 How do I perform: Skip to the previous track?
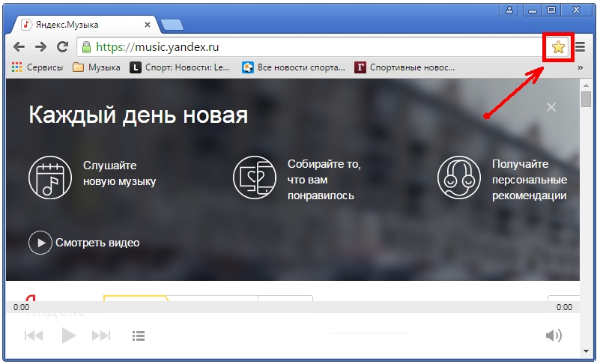(34, 336)
